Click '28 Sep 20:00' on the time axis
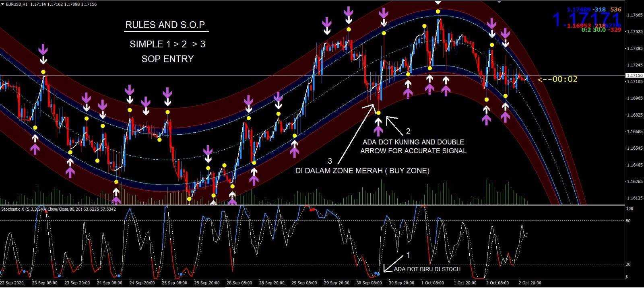This screenshot has height=288, width=644. (x=272, y=283)
